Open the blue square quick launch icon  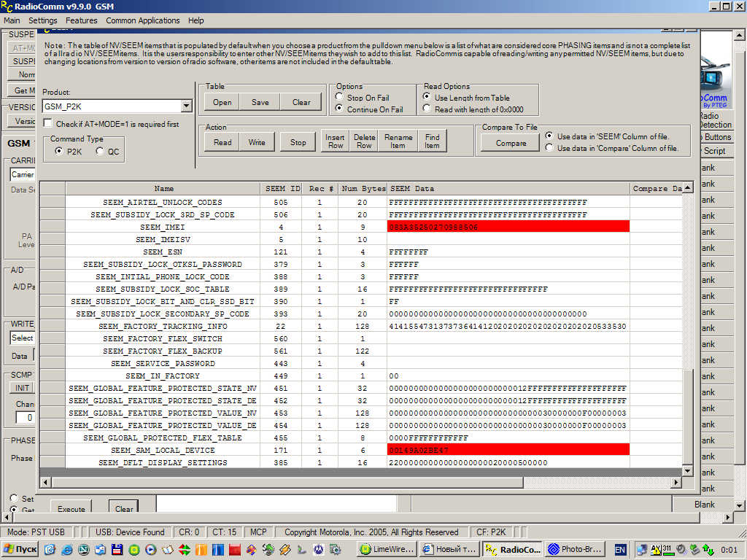218,550
